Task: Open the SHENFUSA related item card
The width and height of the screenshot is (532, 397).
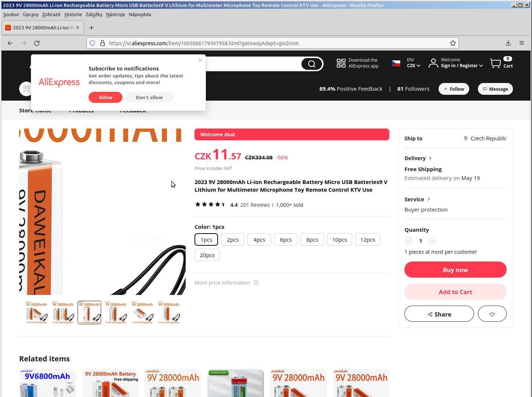Action: point(236,383)
